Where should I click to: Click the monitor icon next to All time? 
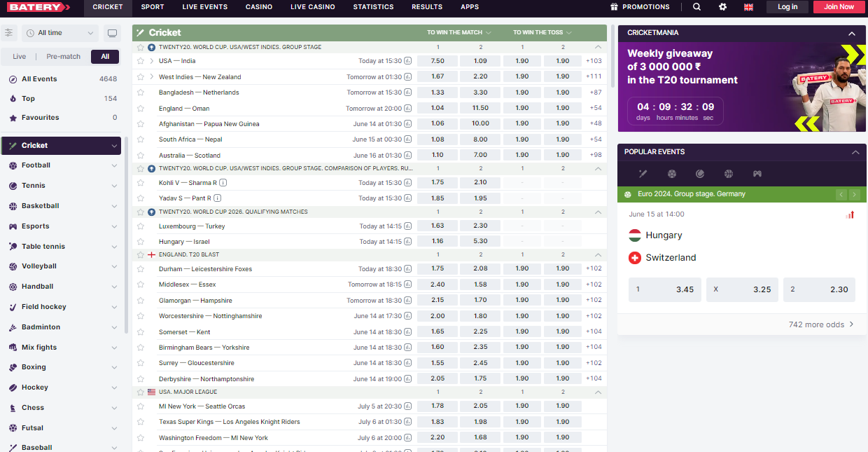(111, 33)
